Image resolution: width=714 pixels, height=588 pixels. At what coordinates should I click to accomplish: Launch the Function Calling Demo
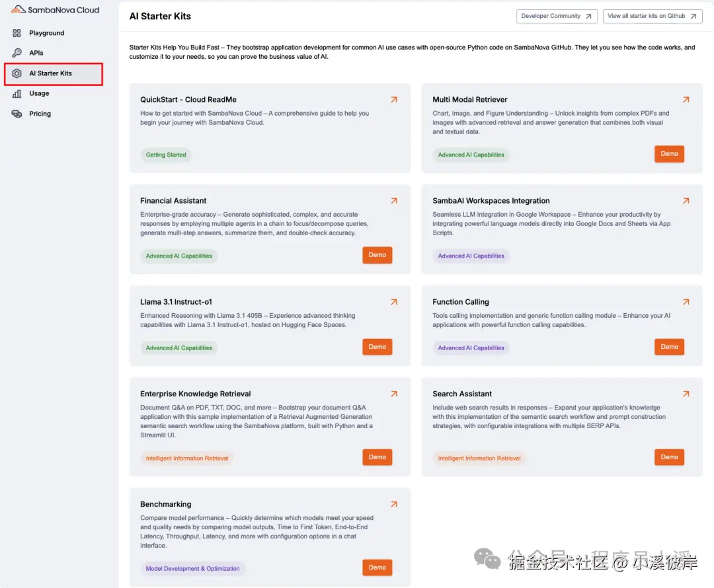669,347
